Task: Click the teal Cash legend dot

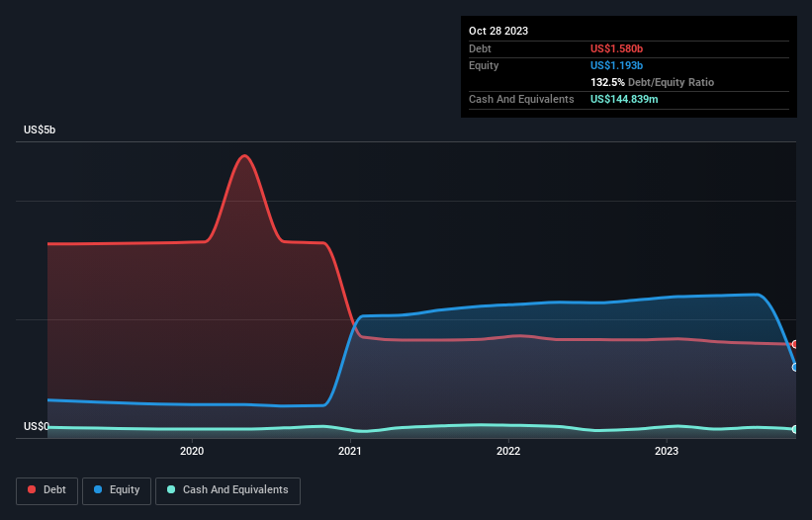Action: (171, 489)
